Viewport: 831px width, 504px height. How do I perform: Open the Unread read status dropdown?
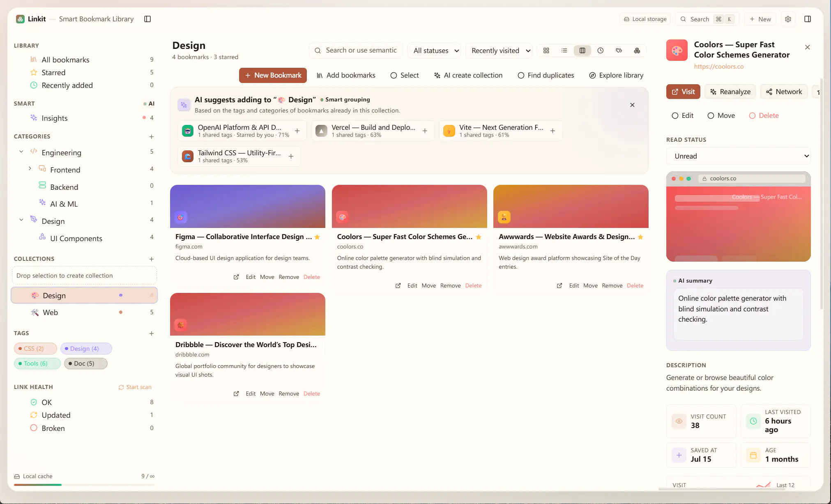click(x=738, y=156)
